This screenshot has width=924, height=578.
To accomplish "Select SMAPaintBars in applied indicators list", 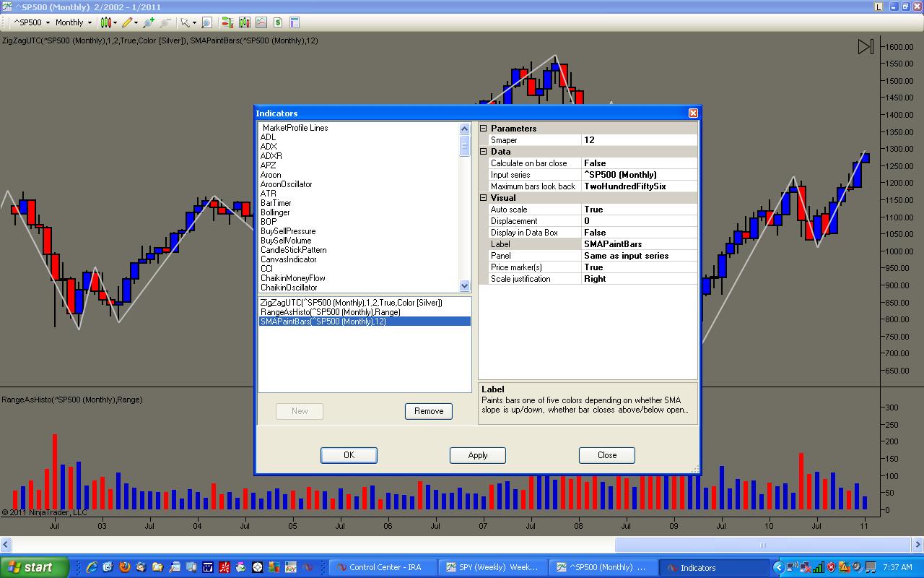I will pos(365,322).
